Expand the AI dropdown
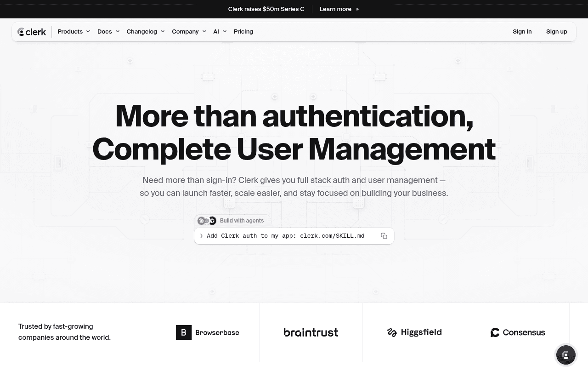The image size is (588, 377). coord(220,32)
